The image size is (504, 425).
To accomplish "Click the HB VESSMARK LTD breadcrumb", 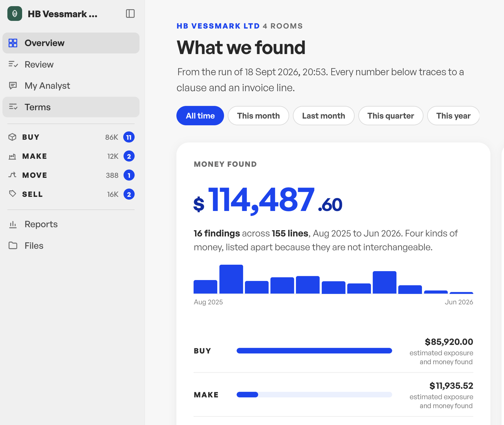I will (x=218, y=26).
